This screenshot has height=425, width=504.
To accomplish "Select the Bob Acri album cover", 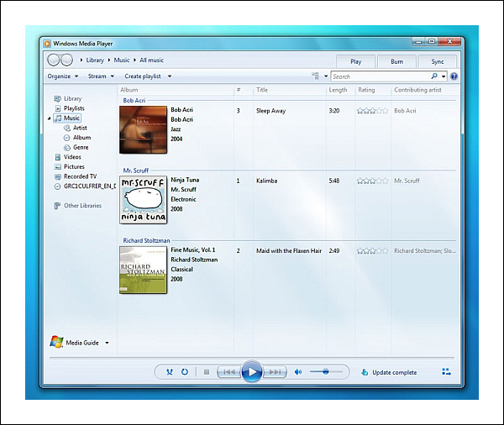I will pyautogui.click(x=144, y=130).
